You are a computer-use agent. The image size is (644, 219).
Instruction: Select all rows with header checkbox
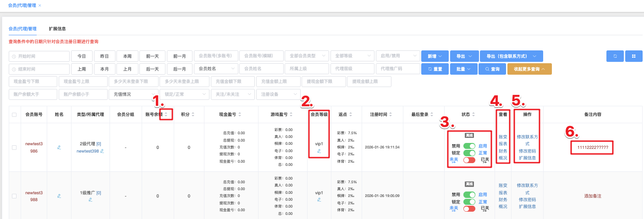point(14,115)
